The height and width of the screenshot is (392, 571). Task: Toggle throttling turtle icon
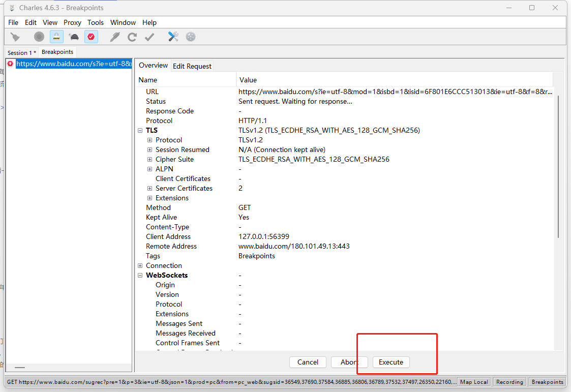[x=74, y=37]
